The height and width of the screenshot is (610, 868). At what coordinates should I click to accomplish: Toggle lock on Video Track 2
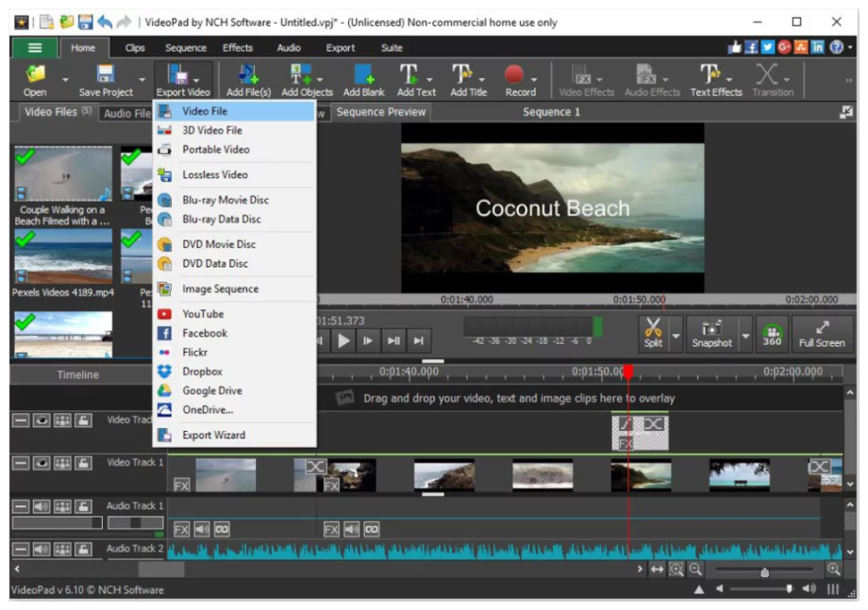click(83, 420)
